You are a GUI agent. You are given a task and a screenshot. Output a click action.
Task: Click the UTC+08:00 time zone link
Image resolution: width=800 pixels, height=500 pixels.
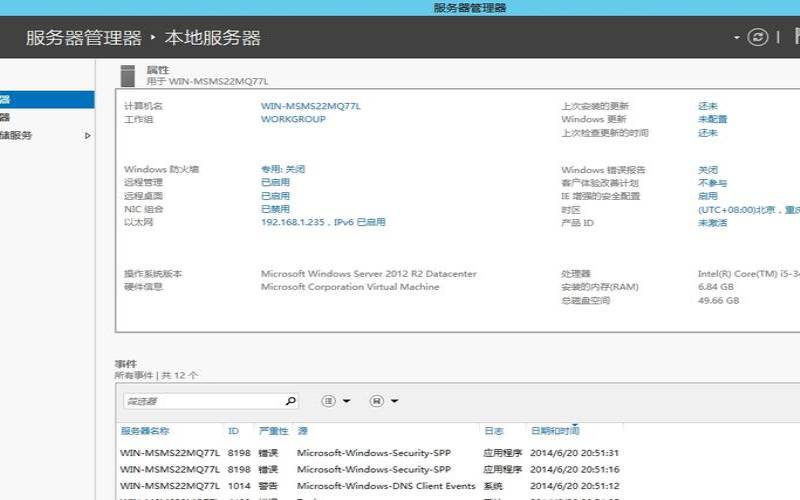[748, 210]
